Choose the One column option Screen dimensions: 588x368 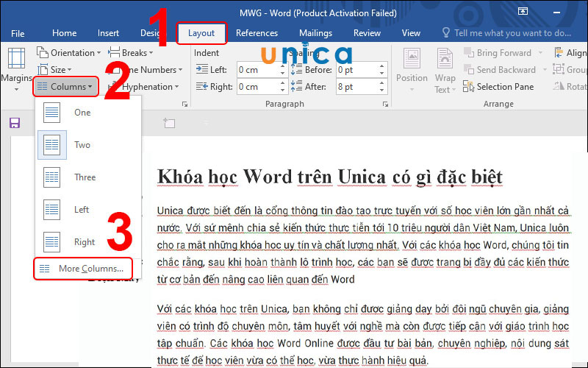(88, 113)
